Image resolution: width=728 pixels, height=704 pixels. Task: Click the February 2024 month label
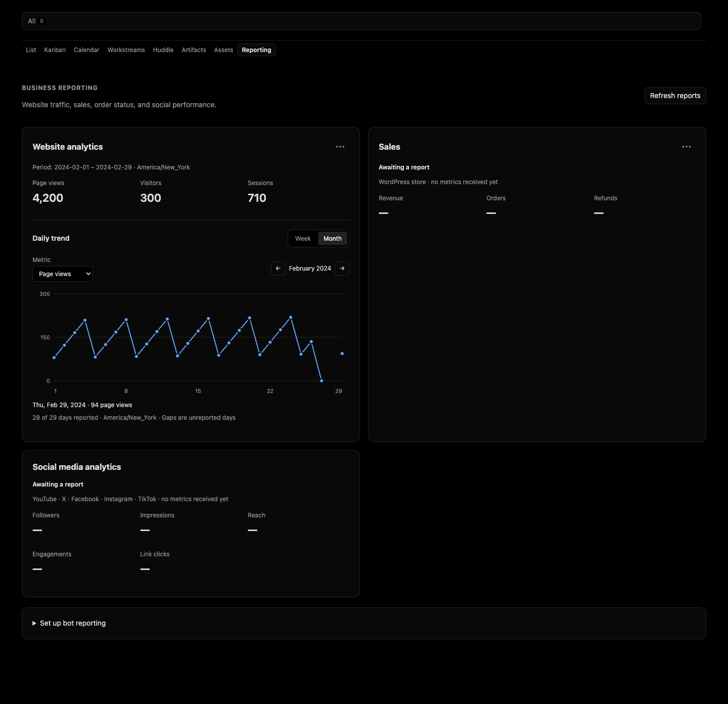pyautogui.click(x=310, y=269)
